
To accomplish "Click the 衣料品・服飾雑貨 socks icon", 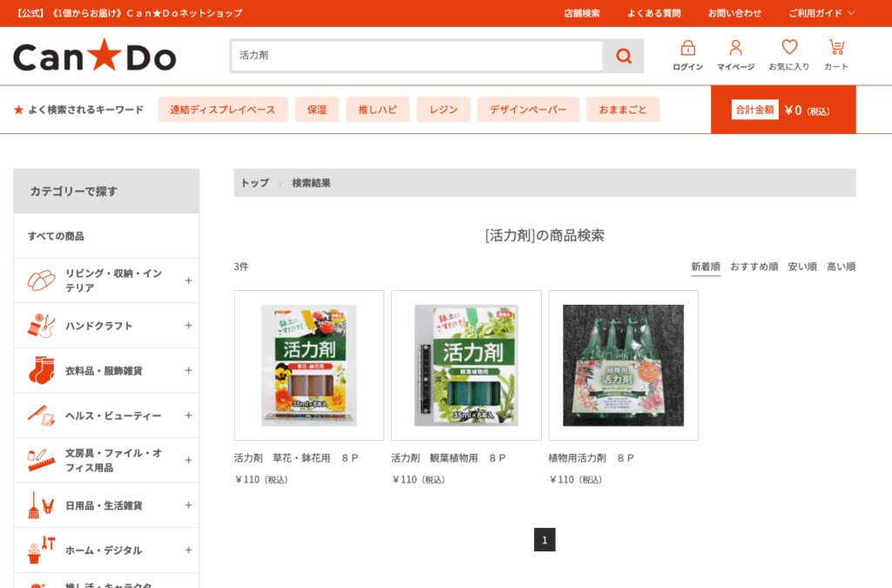I will [41, 370].
